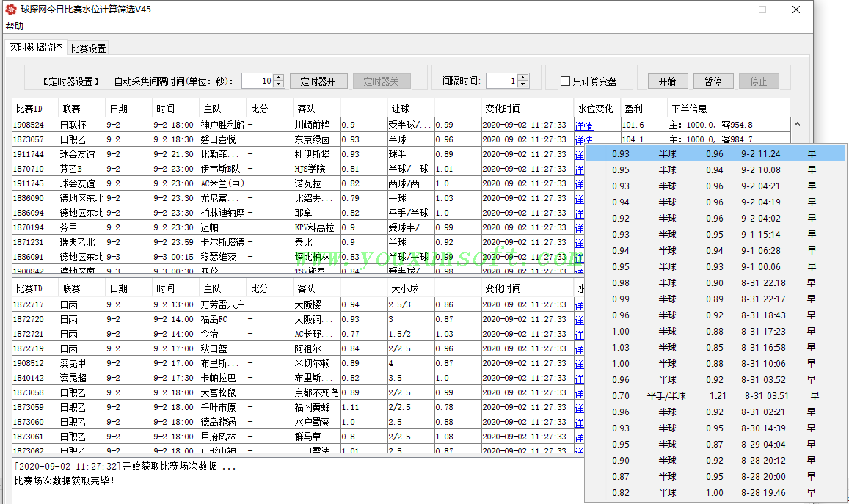This screenshot has height=504, width=849.
Task: Select 大宫松鼠 home team cell
Action: [222, 392]
